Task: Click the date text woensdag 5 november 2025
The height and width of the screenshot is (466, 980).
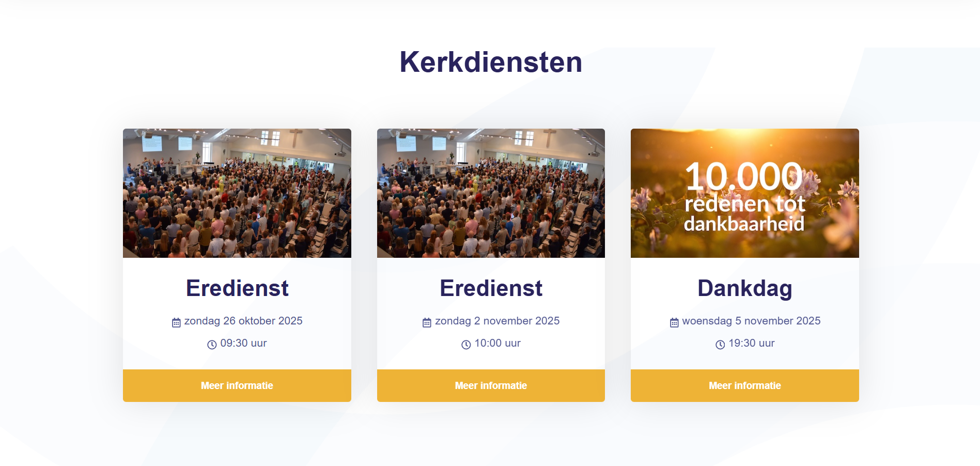Action: (751, 321)
